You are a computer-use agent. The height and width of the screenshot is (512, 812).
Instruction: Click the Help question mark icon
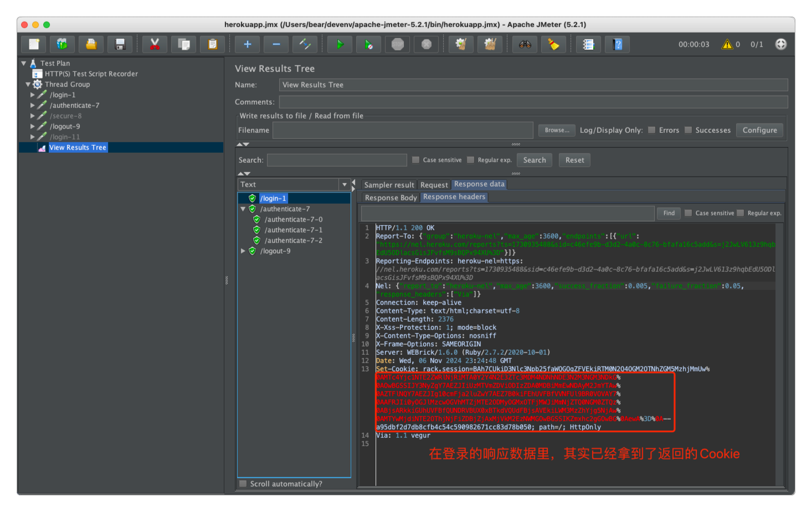(618, 44)
